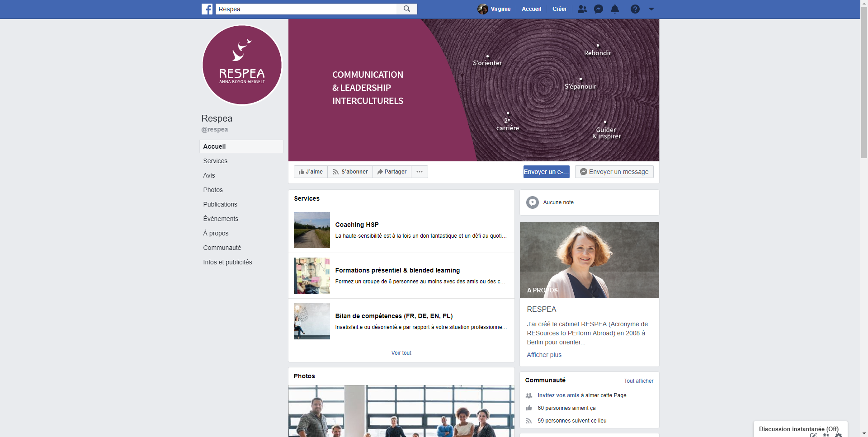The image size is (868, 437).
Task: Select Évènements in the page menu
Action: (x=221, y=219)
